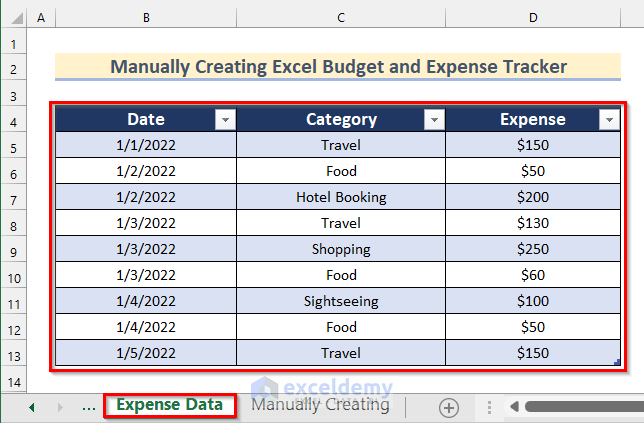The image size is (644, 423).
Task: Switch to the Expense Data sheet tab
Action: [x=169, y=405]
